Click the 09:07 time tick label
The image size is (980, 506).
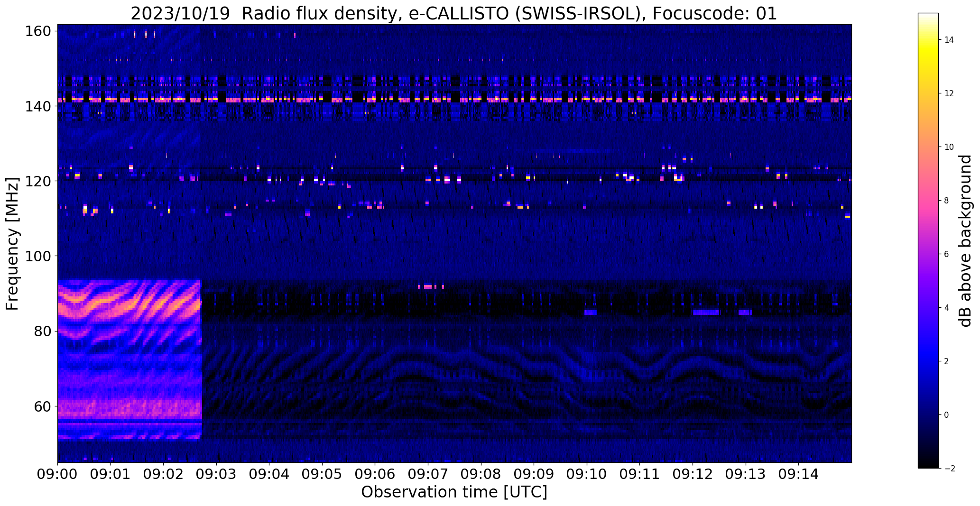pyautogui.click(x=428, y=475)
